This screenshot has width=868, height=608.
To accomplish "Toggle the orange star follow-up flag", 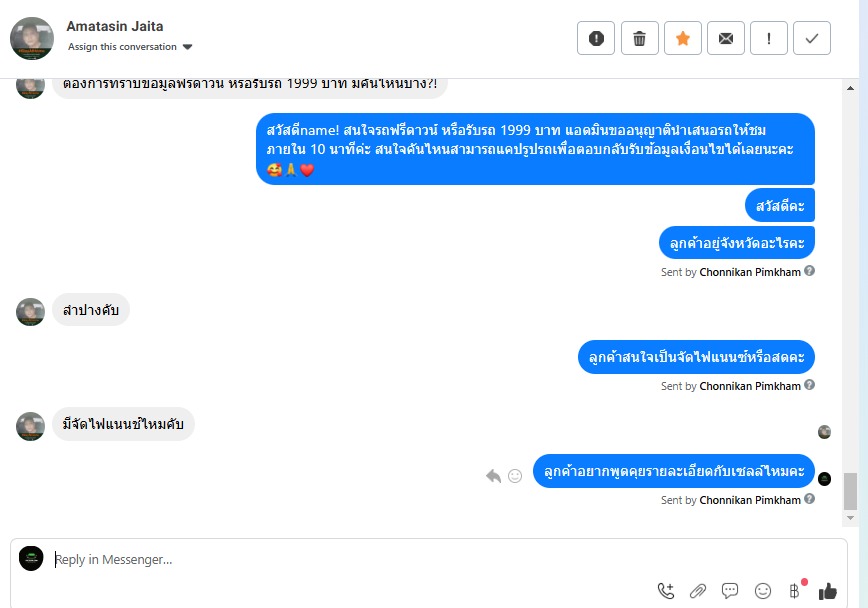I will pos(683,38).
